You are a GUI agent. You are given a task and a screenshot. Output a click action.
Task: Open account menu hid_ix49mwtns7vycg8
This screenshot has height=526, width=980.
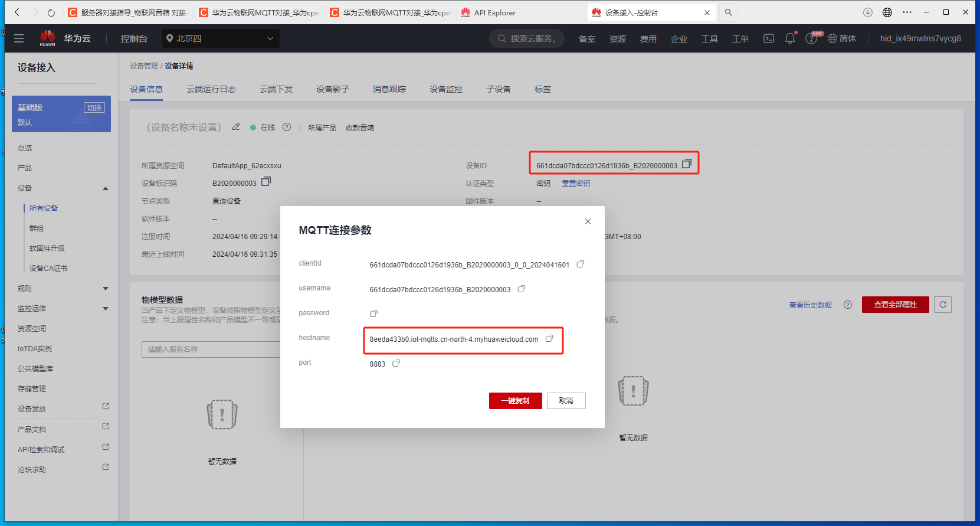[920, 38]
